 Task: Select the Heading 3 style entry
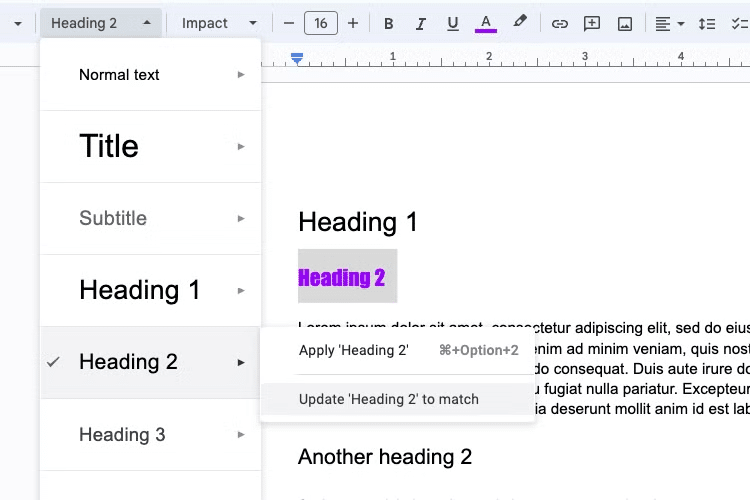tap(151, 434)
